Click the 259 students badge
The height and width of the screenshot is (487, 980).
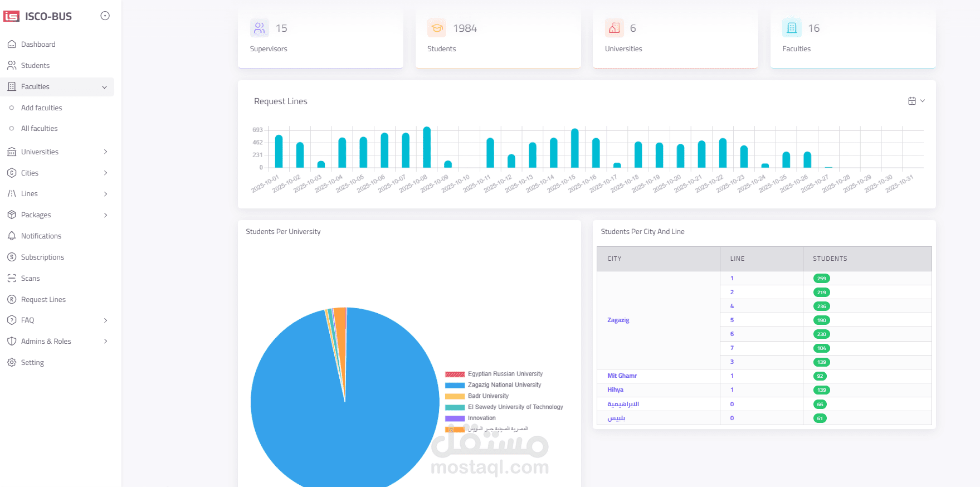822,279
